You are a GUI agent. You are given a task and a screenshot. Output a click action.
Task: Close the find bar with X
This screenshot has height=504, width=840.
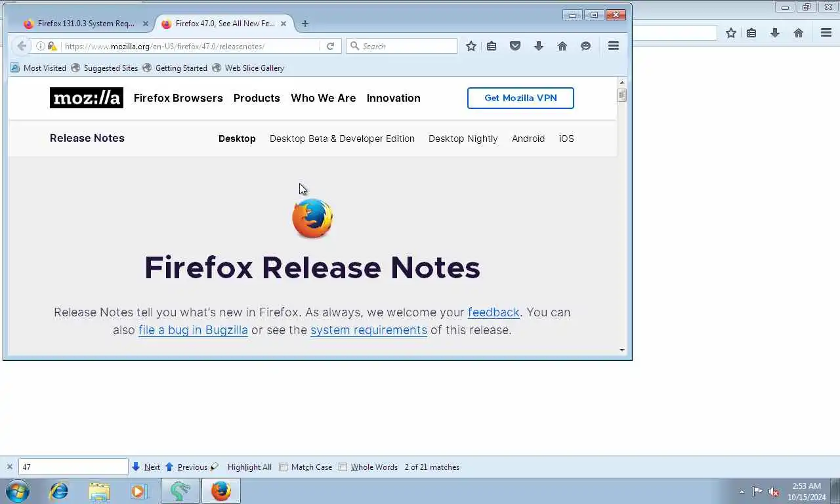pyautogui.click(x=9, y=467)
